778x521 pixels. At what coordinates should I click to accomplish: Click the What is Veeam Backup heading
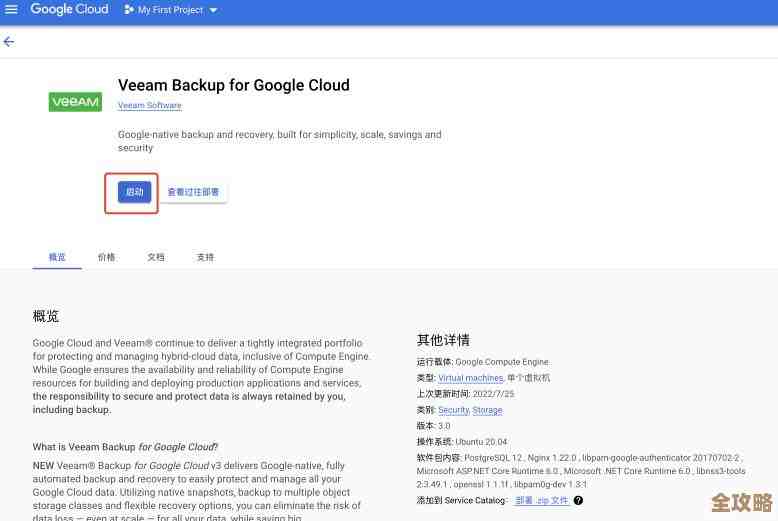coord(125,447)
